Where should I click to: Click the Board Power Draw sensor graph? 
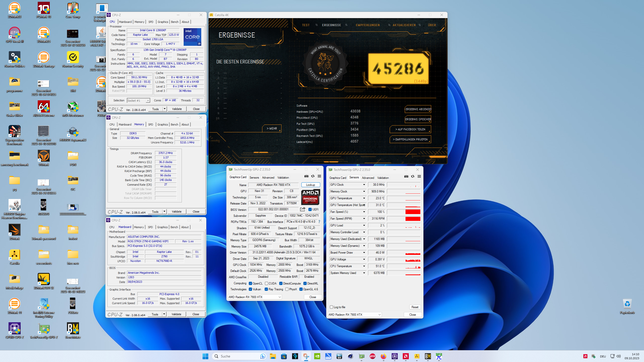(404, 253)
